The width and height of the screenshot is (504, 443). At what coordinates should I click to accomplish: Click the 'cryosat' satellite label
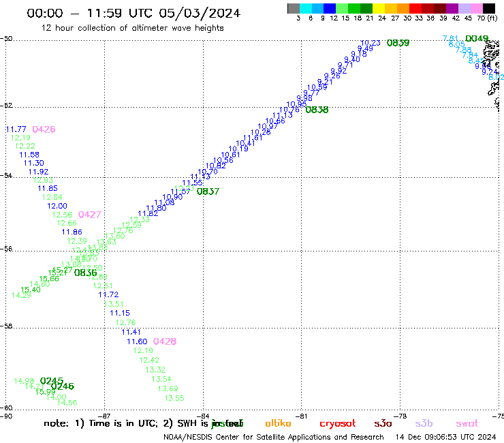tap(338, 424)
